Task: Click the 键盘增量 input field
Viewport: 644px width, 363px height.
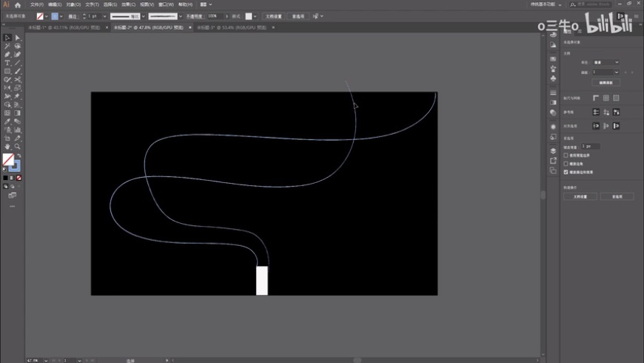Action: [x=591, y=147]
